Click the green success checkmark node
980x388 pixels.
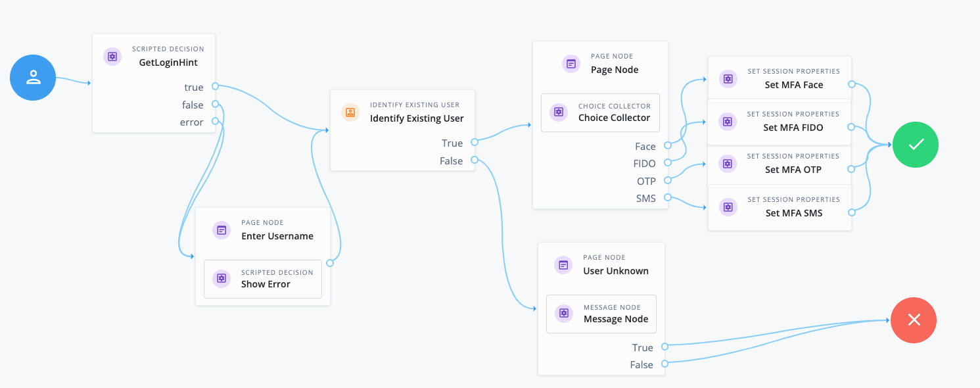[915, 145]
